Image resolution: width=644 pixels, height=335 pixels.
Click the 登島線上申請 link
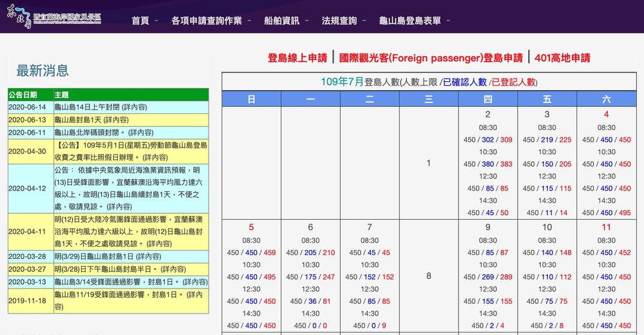click(x=298, y=58)
